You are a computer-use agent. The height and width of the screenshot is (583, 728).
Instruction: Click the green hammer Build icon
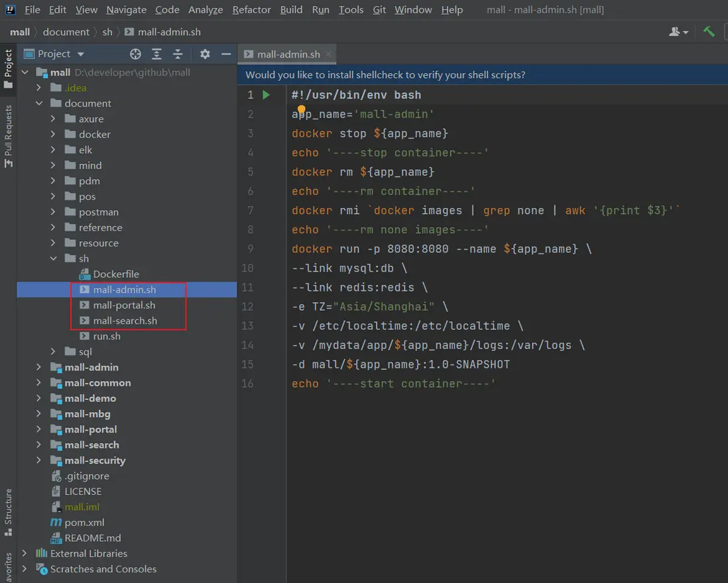point(709,31)
